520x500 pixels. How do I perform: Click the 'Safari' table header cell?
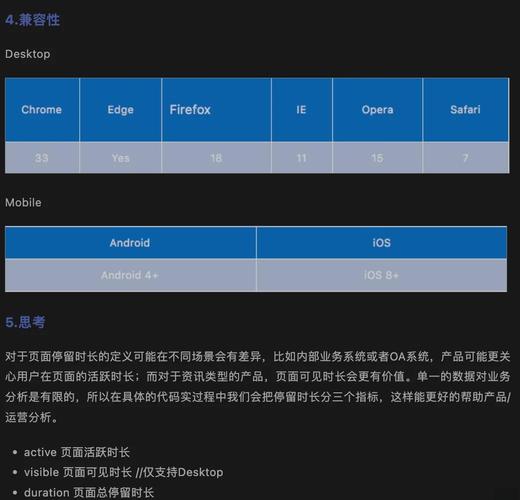tap(465, 110)
